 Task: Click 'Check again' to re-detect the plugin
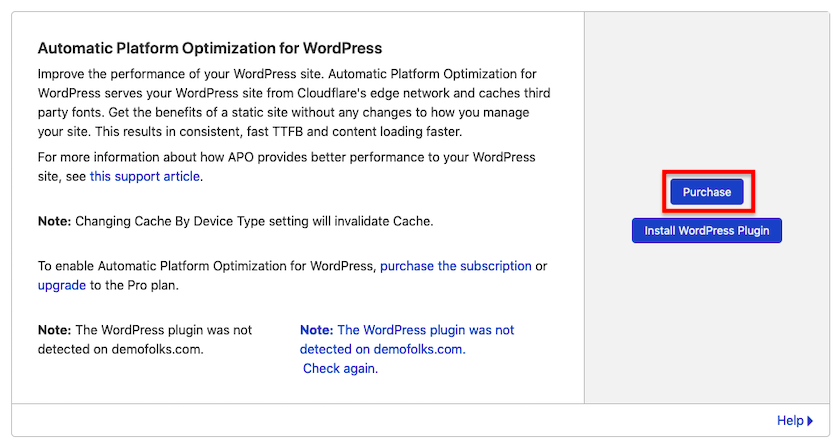340,368
